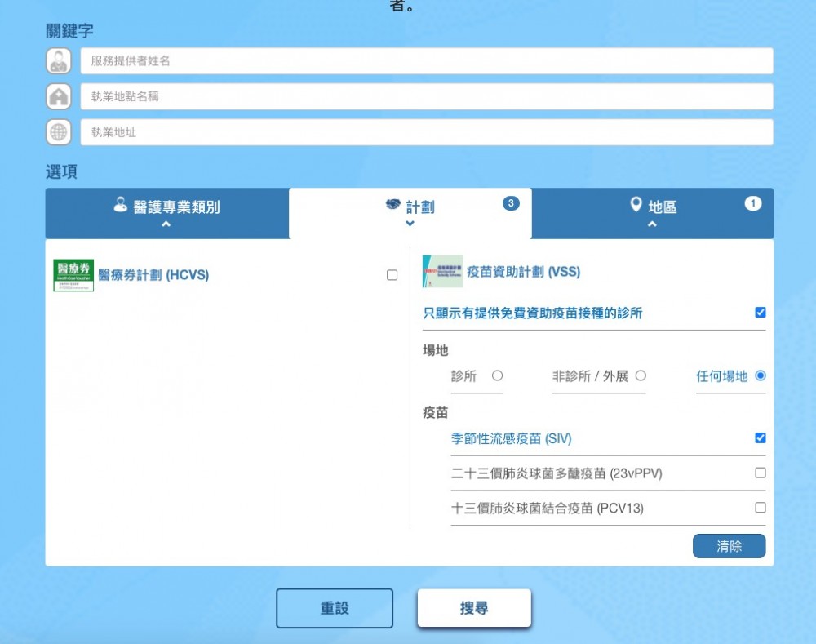Viewport: 816px width, 644px height.
Task: Expand the 醫護專業類別 section chevron
Action: tap(166, 224)
